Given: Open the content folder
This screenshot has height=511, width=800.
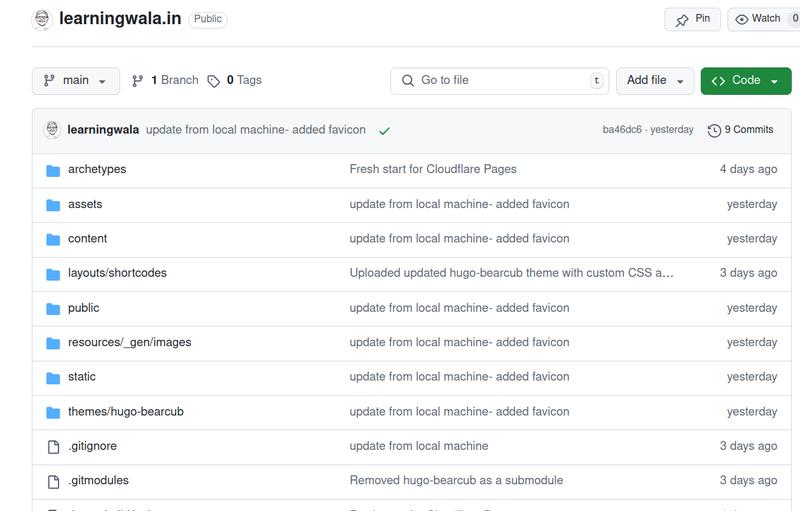Looking at the screenshot, I should pos(88,239).
